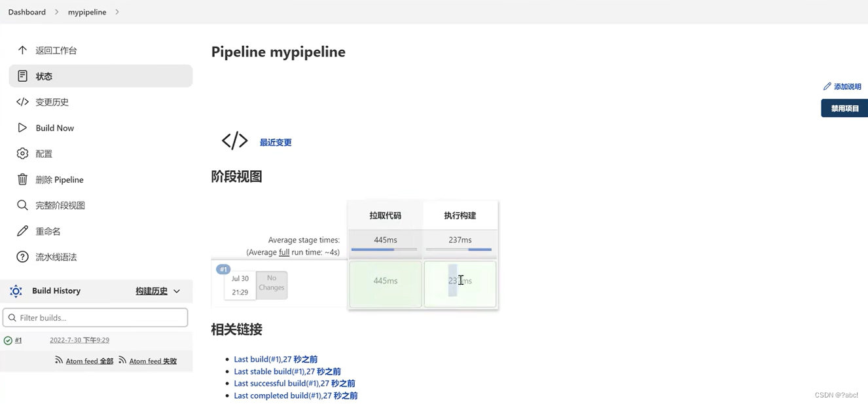Viewport: 868px width, 404px height.
Task: Open 完整阶段视图 via the magnifier icon
Action: 21,205
